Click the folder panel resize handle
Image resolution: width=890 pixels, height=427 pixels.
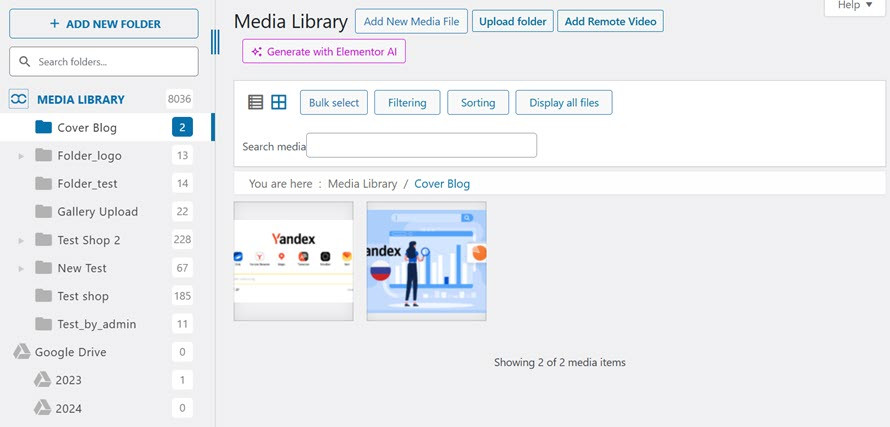click(x=215, y=42)
